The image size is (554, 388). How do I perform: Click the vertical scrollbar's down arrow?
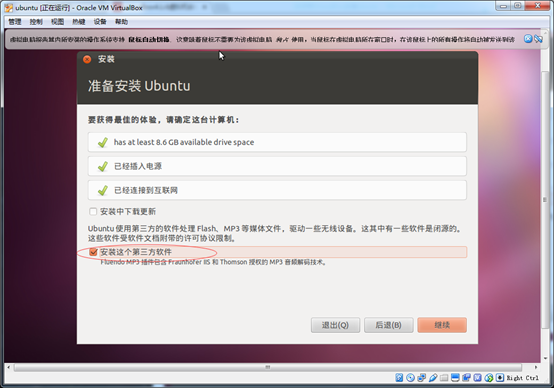[x=545, y=358]
